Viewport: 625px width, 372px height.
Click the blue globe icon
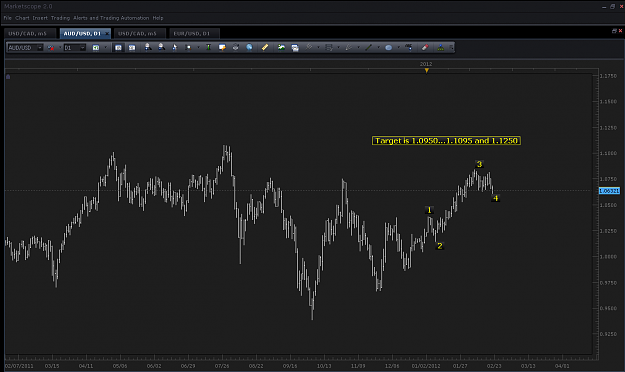(x=249, y=47)
